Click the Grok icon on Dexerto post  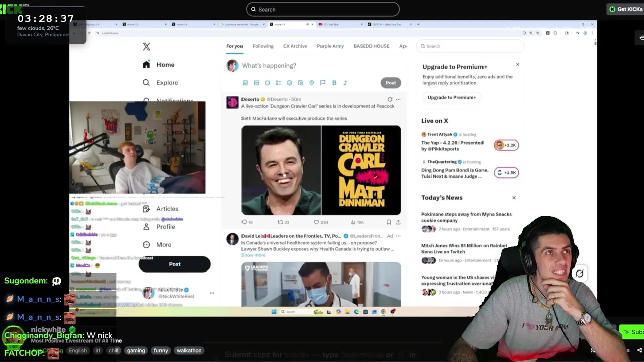pyautogui.click(x=390, y=99)
